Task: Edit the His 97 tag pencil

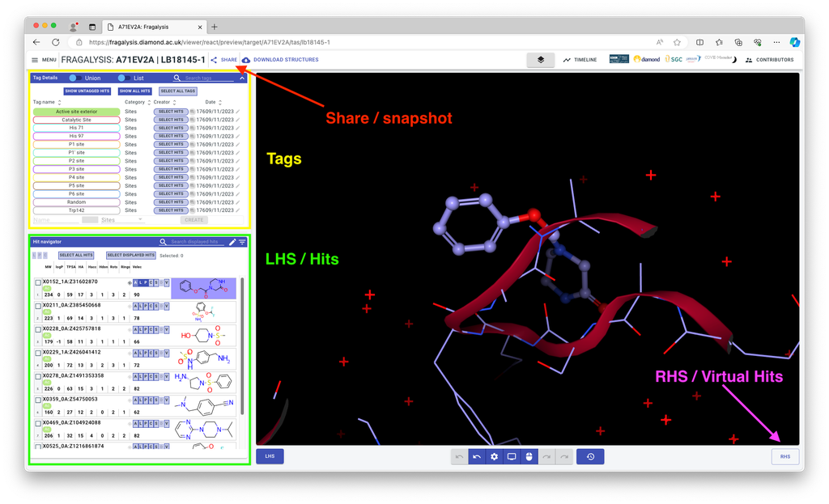Action: click(238, 136)
